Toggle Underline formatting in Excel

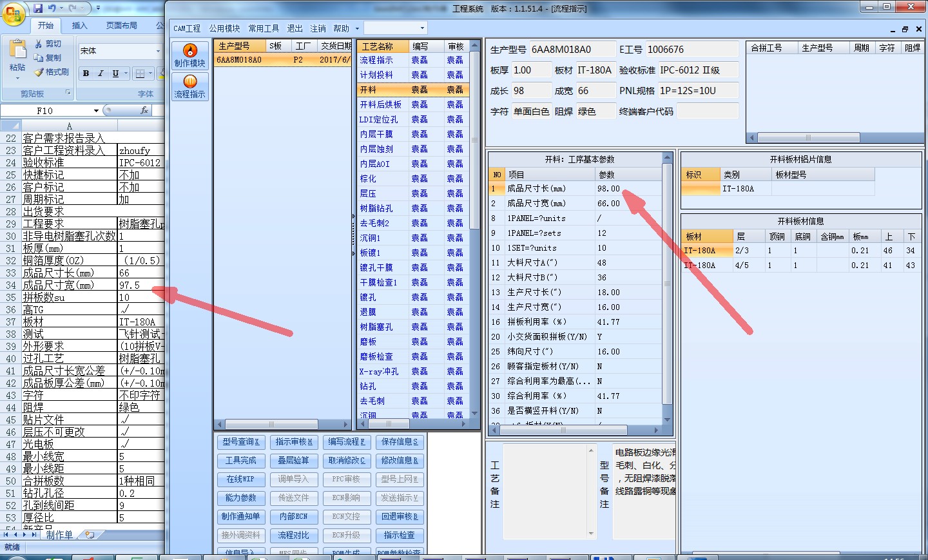point(115,73)
